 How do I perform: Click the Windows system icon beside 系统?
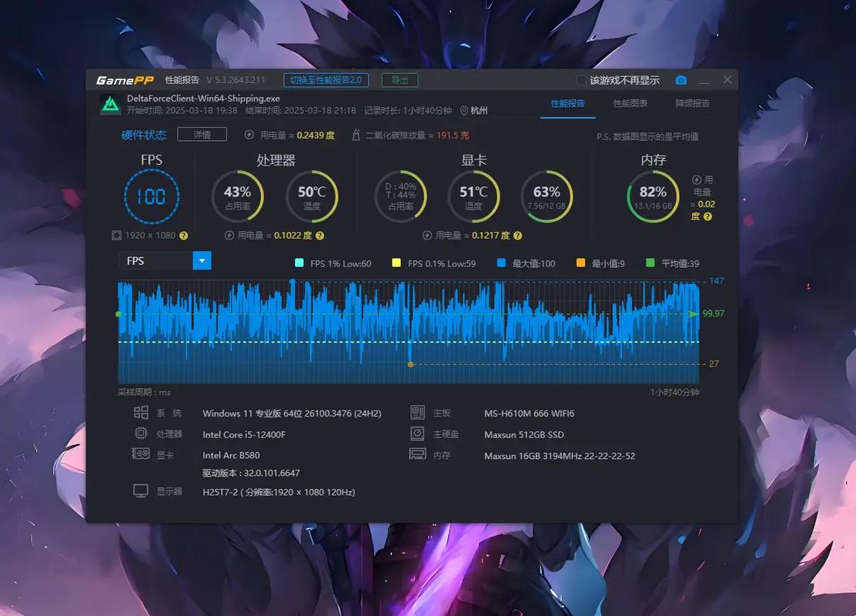click(x=140, y=413)
